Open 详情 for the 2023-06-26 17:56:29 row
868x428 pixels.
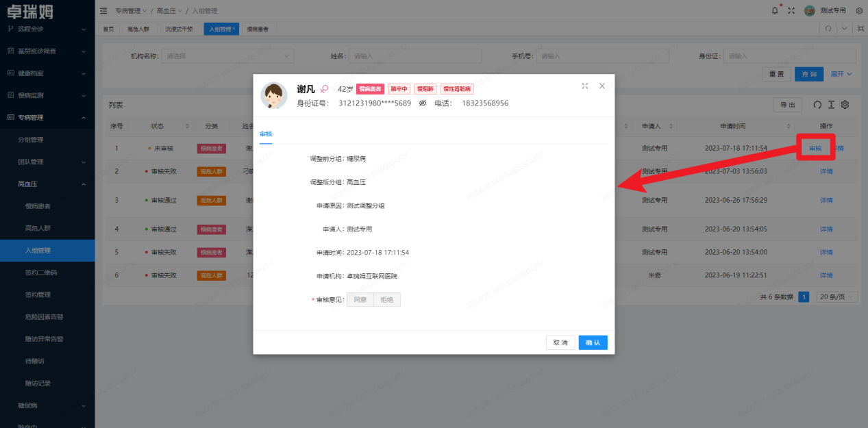[826, 200]
